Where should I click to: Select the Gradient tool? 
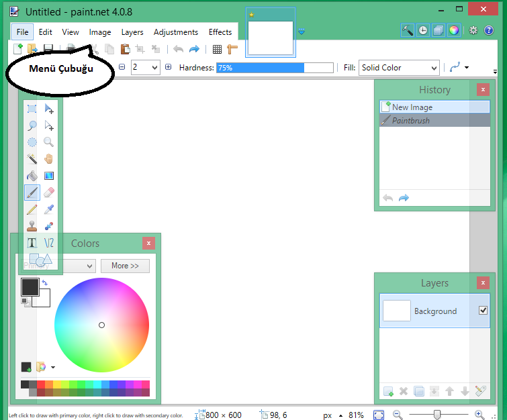pyautogui.click(x=49, y=176)
